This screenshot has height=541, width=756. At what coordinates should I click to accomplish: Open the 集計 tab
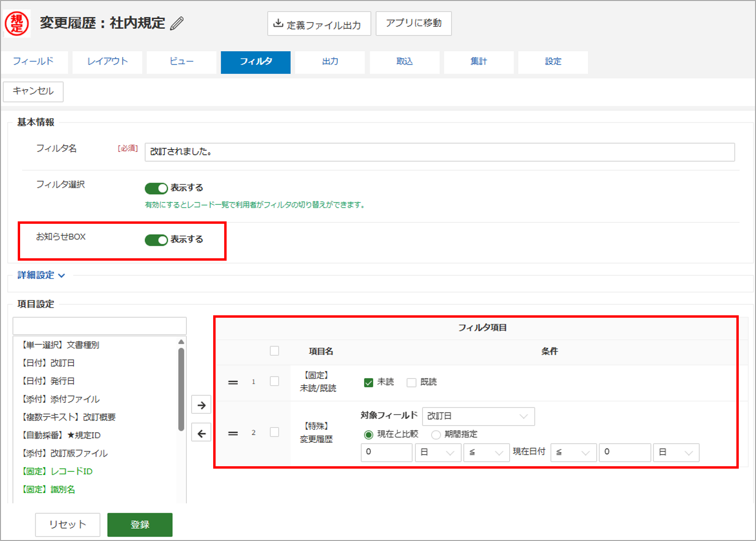click(478, 62)
